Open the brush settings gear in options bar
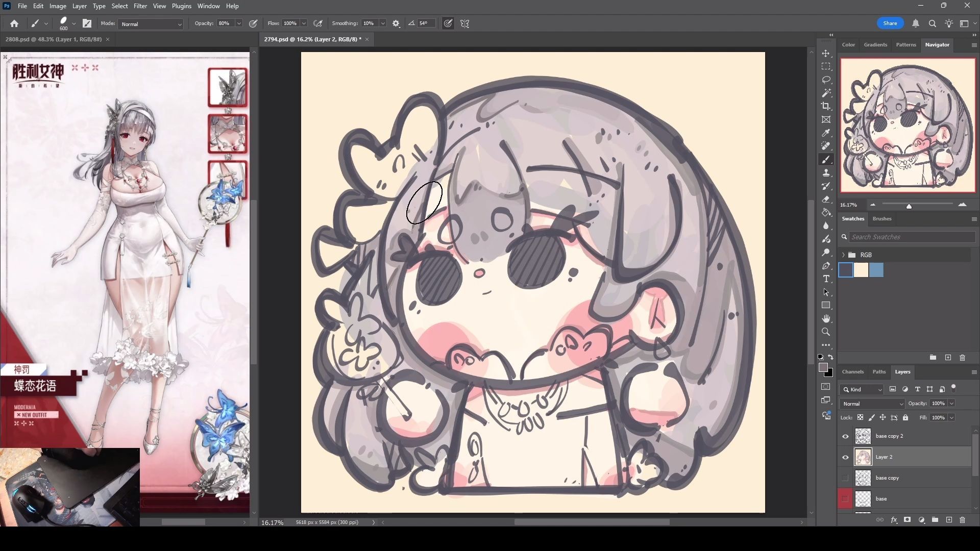 coord(396,23)
